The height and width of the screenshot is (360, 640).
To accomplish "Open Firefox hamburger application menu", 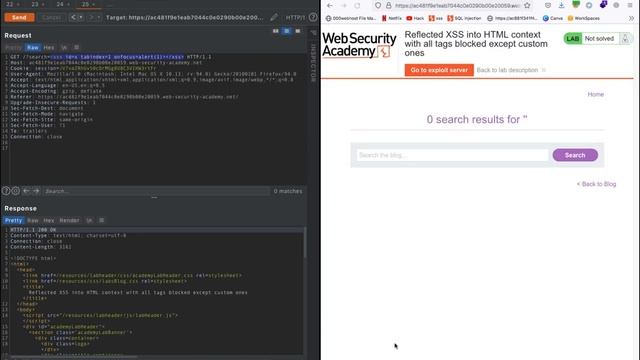I will 630,5.
